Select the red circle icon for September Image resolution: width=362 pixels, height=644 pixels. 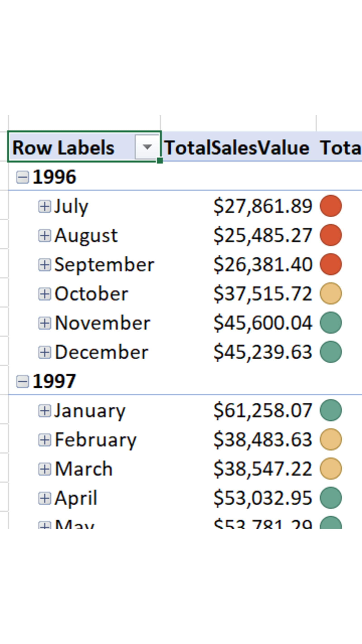pos(330,264)
